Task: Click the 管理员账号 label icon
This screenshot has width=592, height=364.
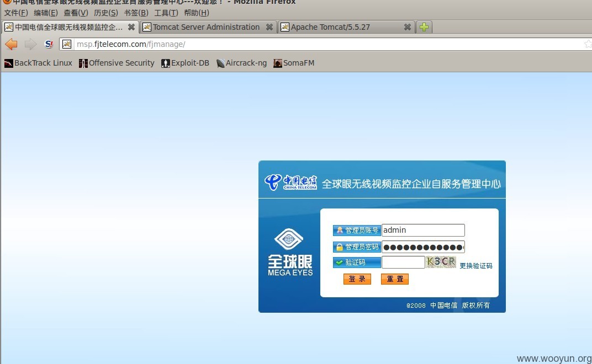Action: click(x=357, y=230)
